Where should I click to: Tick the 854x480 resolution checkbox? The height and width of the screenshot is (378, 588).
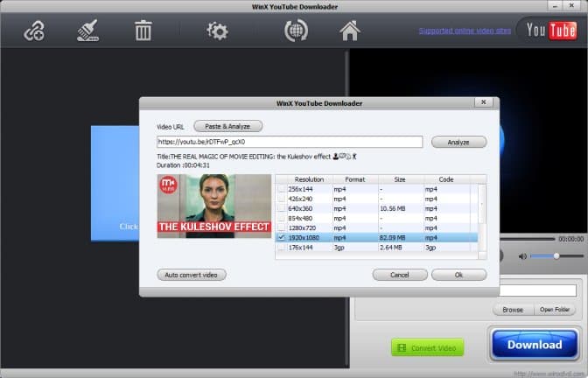click(281, 218)
